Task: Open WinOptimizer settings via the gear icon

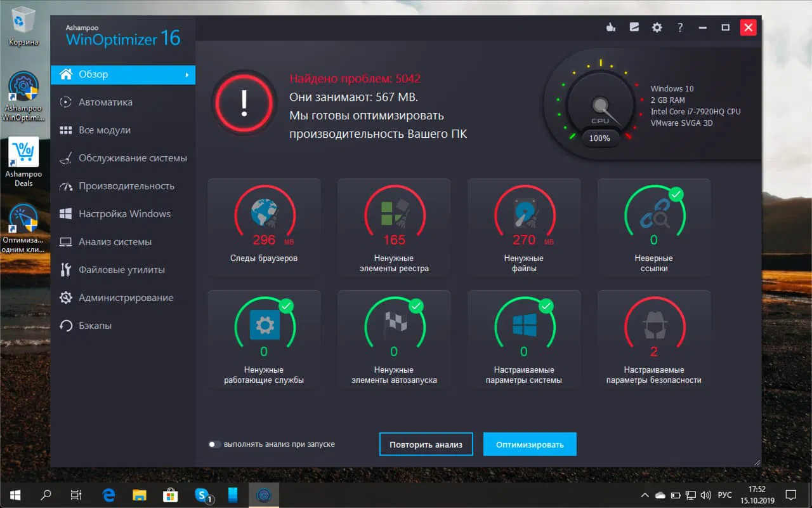Action: (657, 27)
